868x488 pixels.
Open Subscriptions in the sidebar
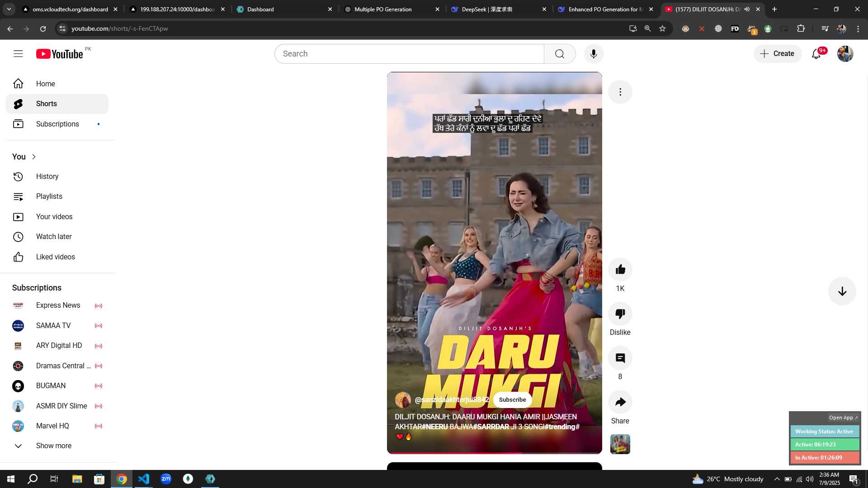point(57,124)
